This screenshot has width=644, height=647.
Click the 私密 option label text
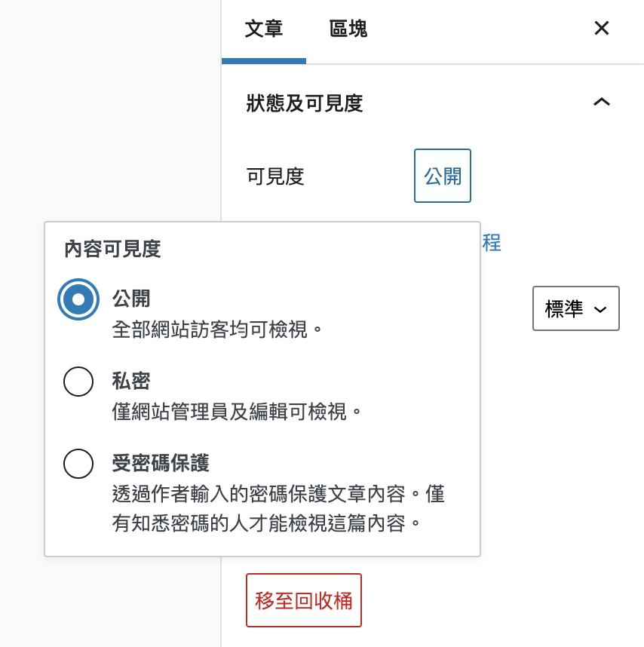132,381
